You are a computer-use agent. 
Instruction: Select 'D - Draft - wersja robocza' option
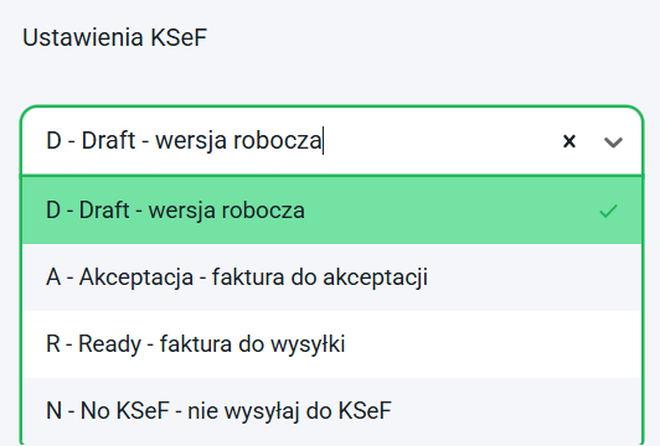pos(176,211)
